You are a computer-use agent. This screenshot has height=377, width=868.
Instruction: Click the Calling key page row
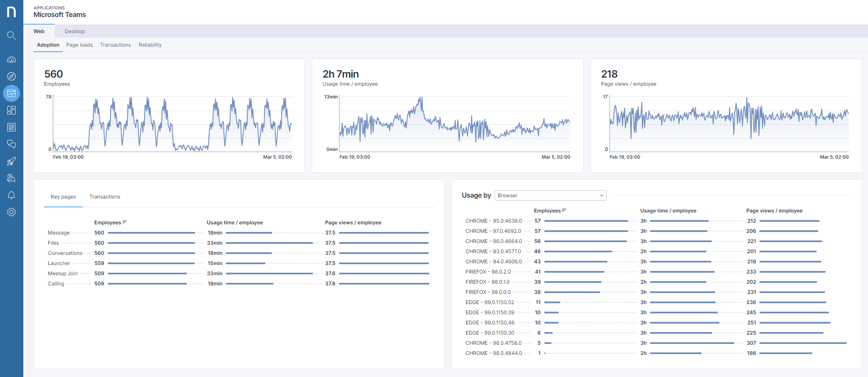click(x=238, y=284)
